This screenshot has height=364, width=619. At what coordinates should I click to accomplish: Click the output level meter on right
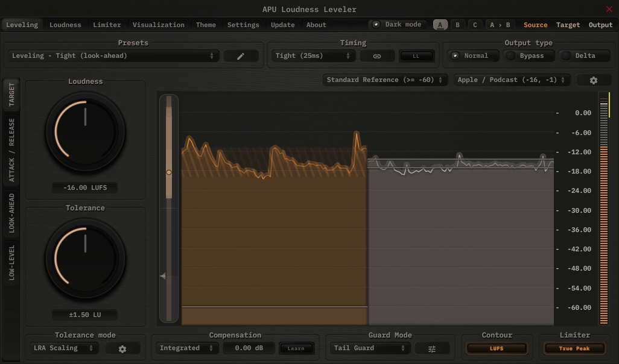pos(604,209)
